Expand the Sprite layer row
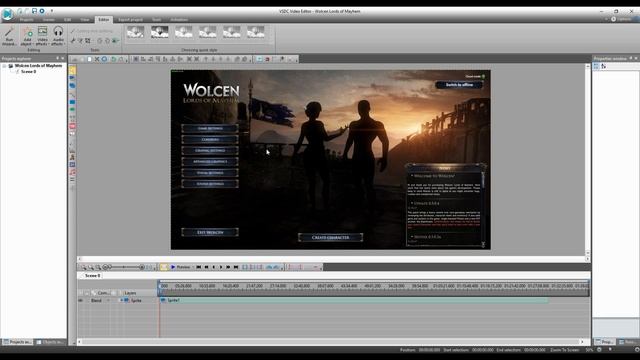The height and width of the screenshot is (360, 640). click(121, 300)
